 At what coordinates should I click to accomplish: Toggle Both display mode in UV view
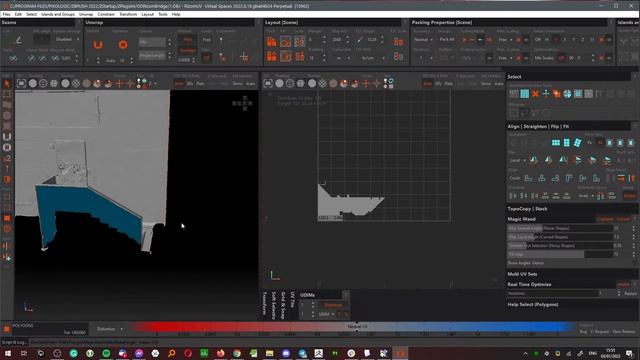(x=427, y=84)
